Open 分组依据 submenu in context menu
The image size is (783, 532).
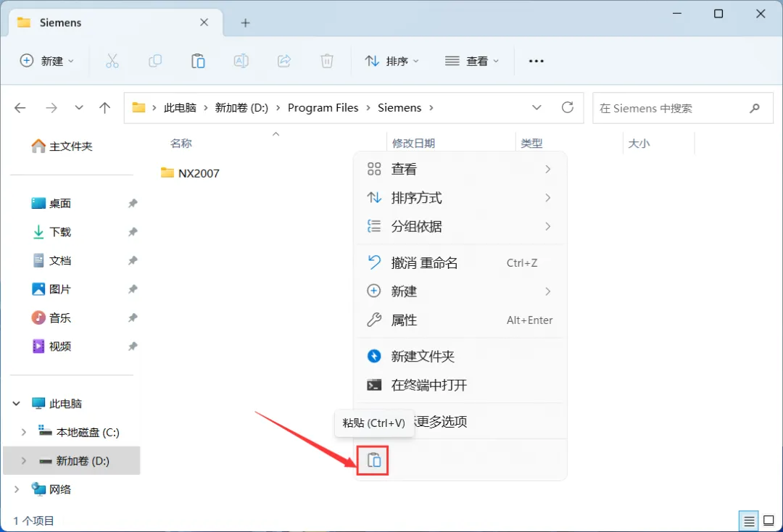[460, 227]
